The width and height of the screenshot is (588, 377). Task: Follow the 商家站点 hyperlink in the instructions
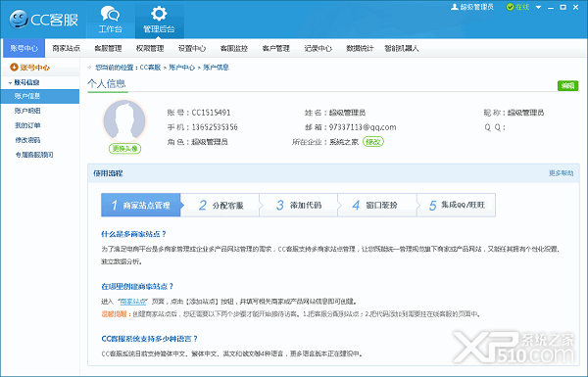click(x=133, y=302)
